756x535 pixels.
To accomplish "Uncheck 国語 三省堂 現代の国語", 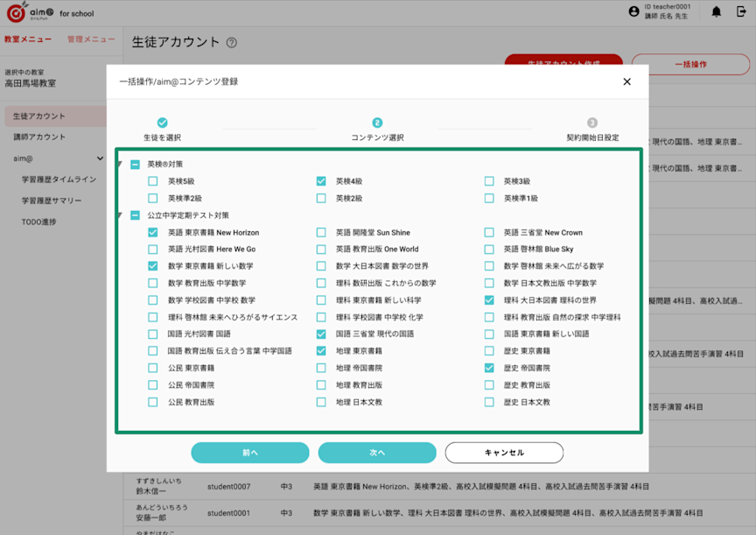I will pos(321,334).
